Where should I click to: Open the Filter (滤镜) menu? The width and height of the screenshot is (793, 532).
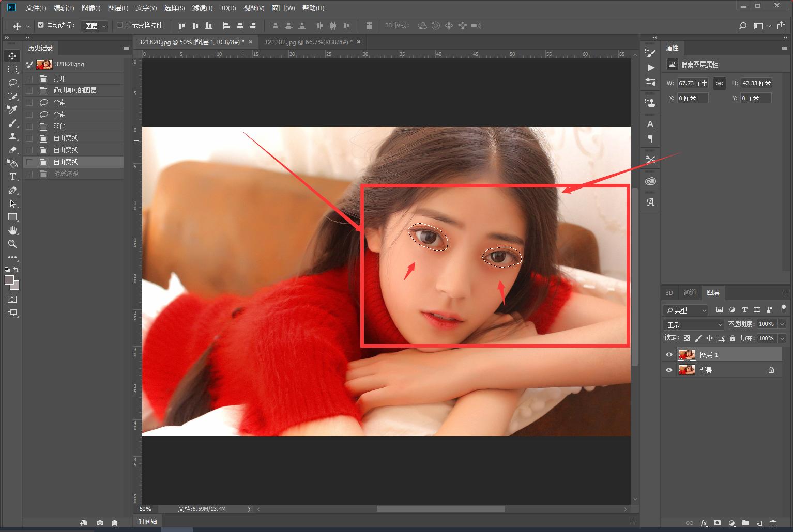tap(202, 8)
